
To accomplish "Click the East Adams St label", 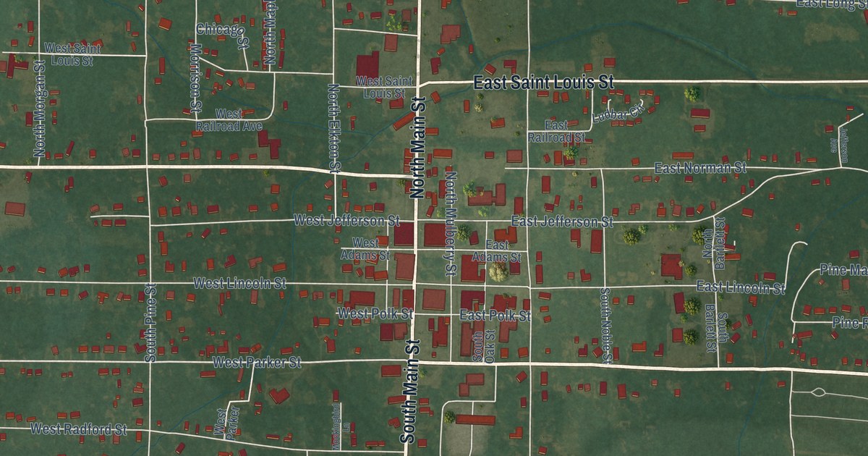I will coord(496,251).
